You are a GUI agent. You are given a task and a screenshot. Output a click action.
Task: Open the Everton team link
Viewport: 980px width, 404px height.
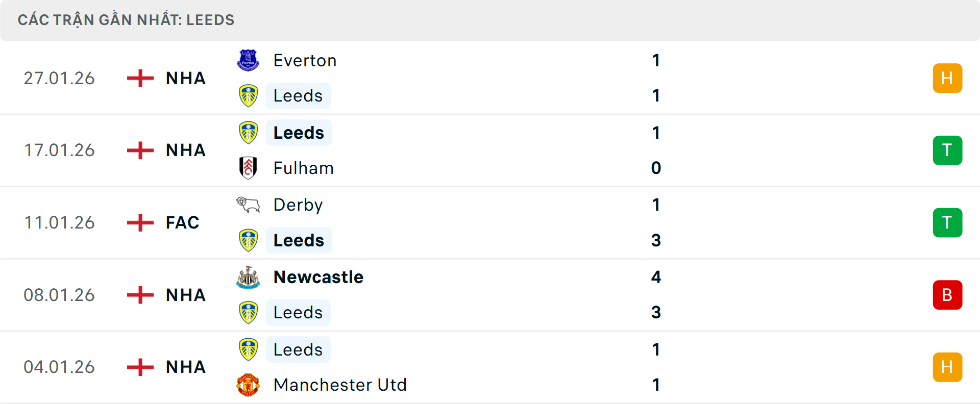(305, 61)
